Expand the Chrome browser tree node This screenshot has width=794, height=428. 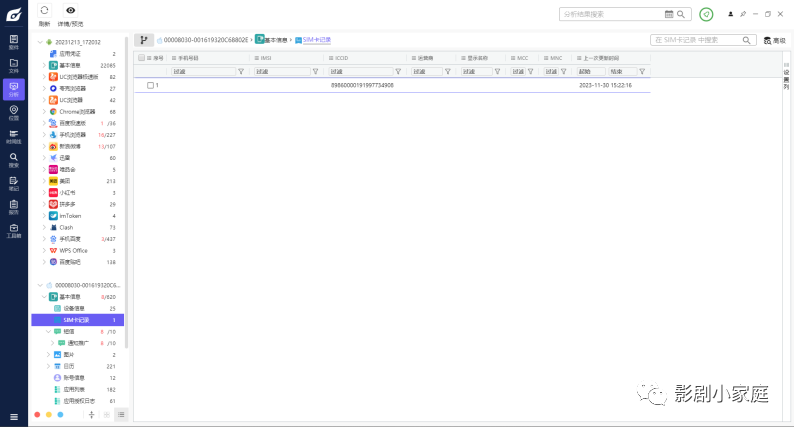point(44,111)
